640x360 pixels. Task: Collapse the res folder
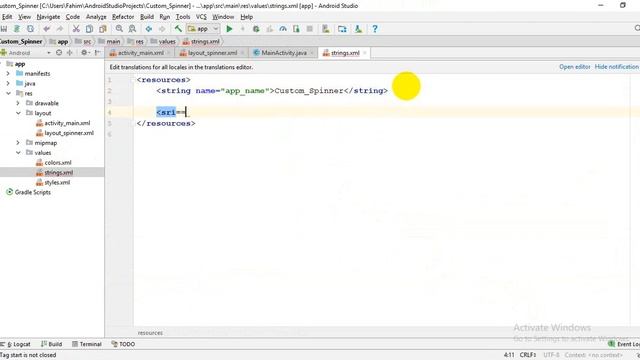click(x=8, y=93)
